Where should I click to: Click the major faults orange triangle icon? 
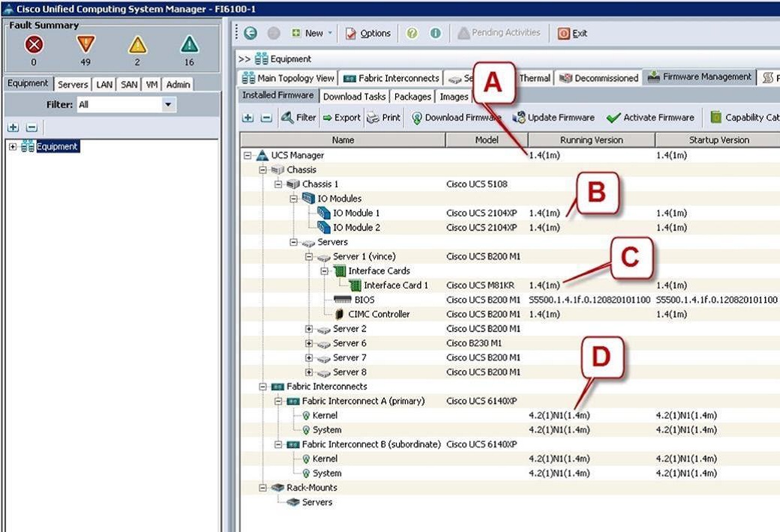pos(85,44)
